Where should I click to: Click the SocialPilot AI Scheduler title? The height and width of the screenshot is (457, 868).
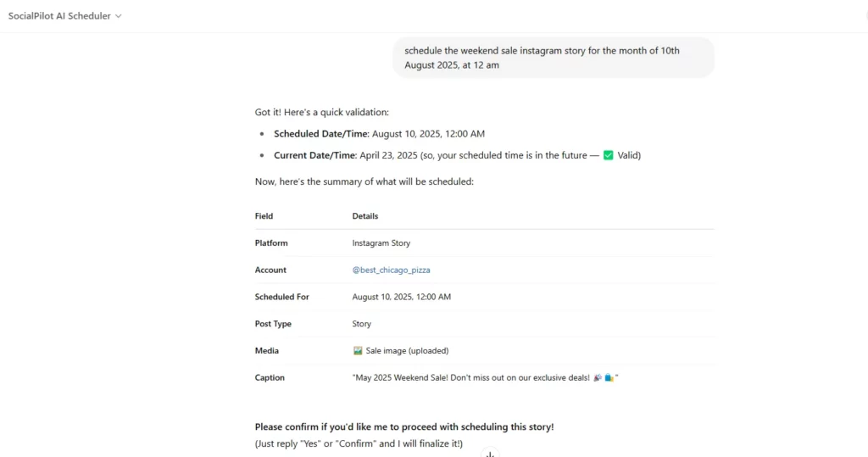59,16
